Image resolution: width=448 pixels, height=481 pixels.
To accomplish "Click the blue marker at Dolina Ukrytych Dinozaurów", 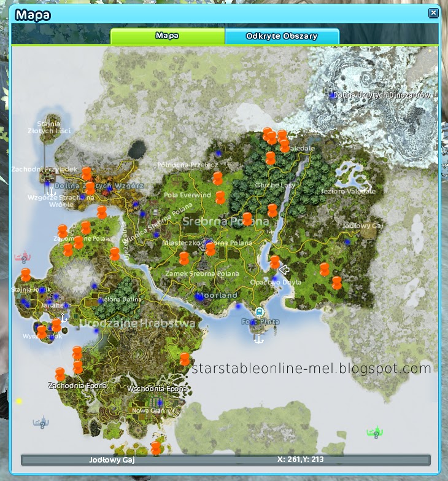I will (332, 95).
